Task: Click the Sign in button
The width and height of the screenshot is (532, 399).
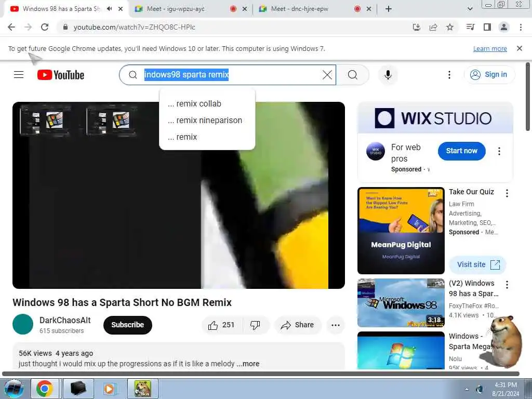Action: point(489,75)
